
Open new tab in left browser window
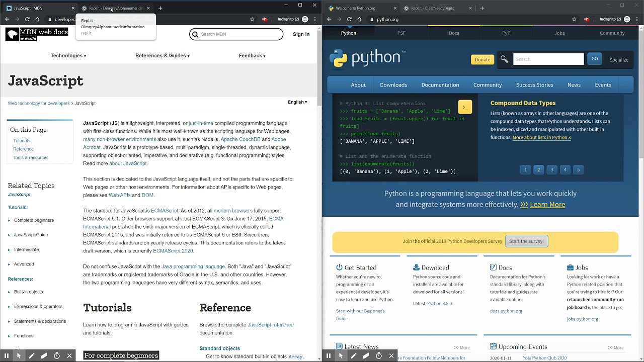[x=160, y=8]
